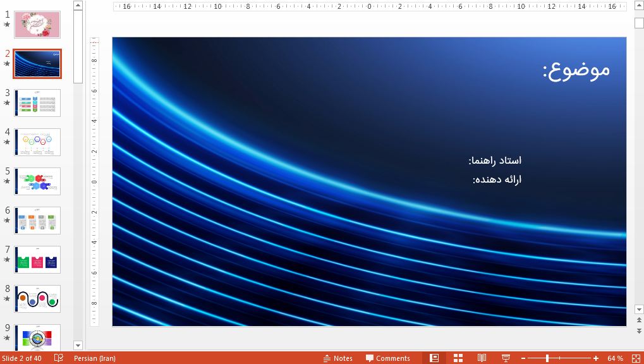Switch to Normal view in status bar
Screen dimensions: 644x364
[x=434, y=358]
